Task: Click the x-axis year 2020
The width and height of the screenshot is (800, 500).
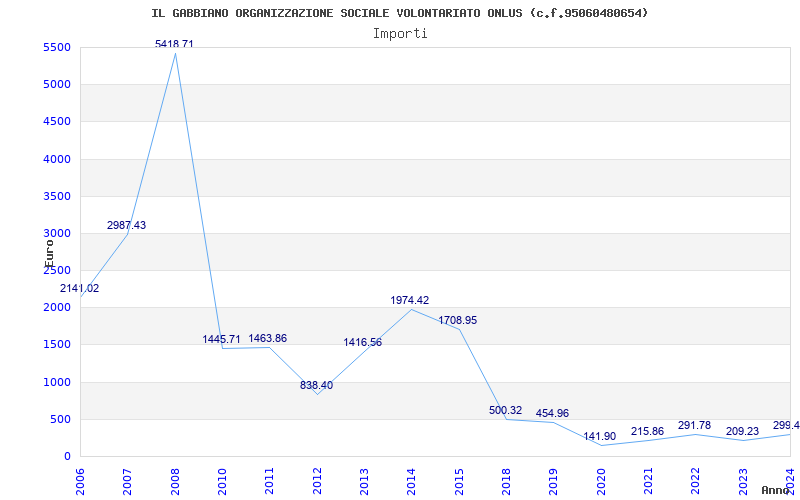Action: (601, 481)
